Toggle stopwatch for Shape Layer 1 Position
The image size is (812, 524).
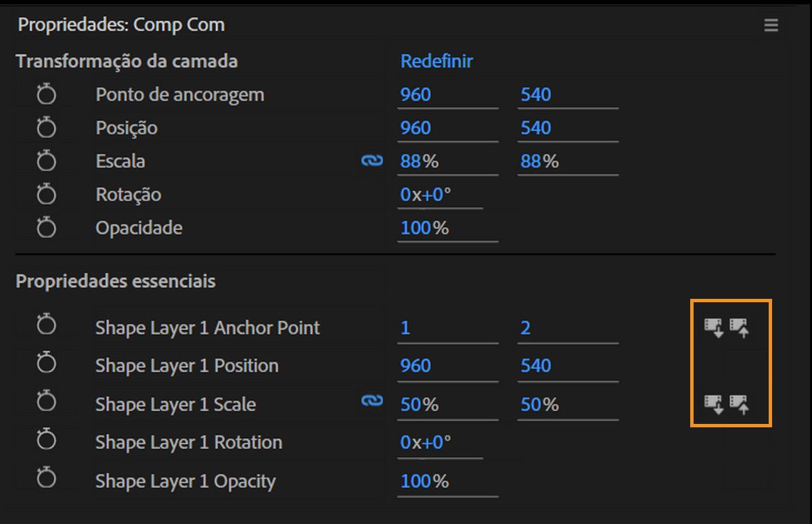coord(46,364)
